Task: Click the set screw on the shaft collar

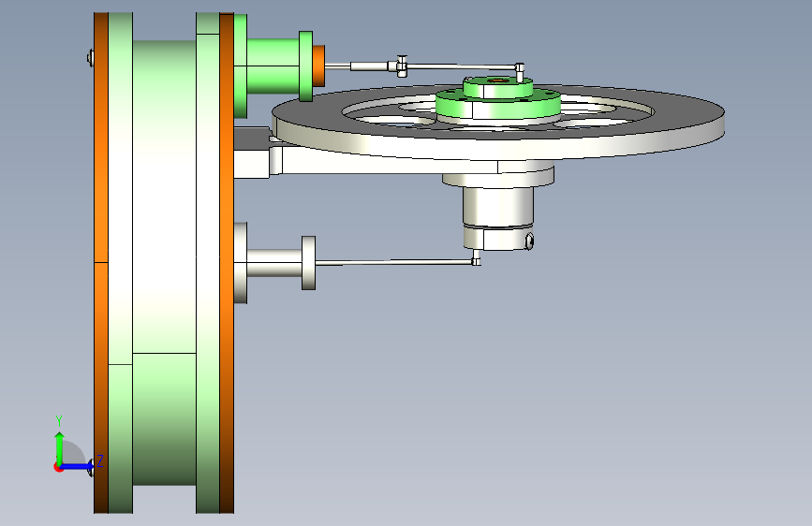Action: 529,241
